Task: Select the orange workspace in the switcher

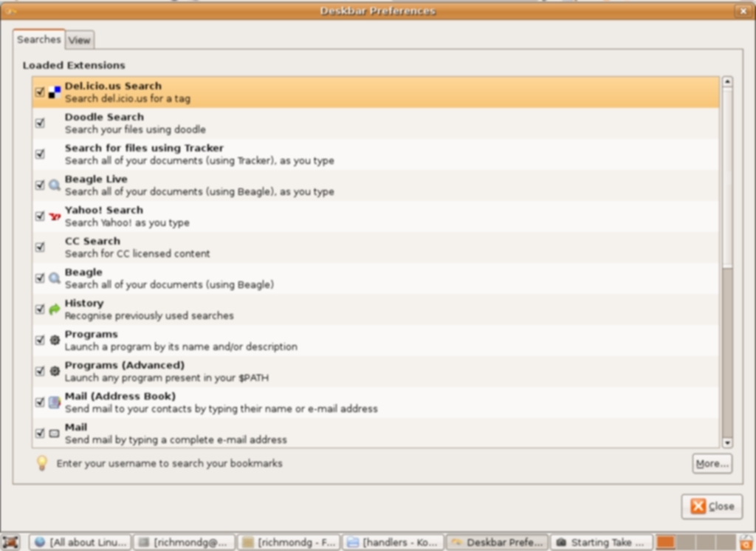Action: [665, 542]
